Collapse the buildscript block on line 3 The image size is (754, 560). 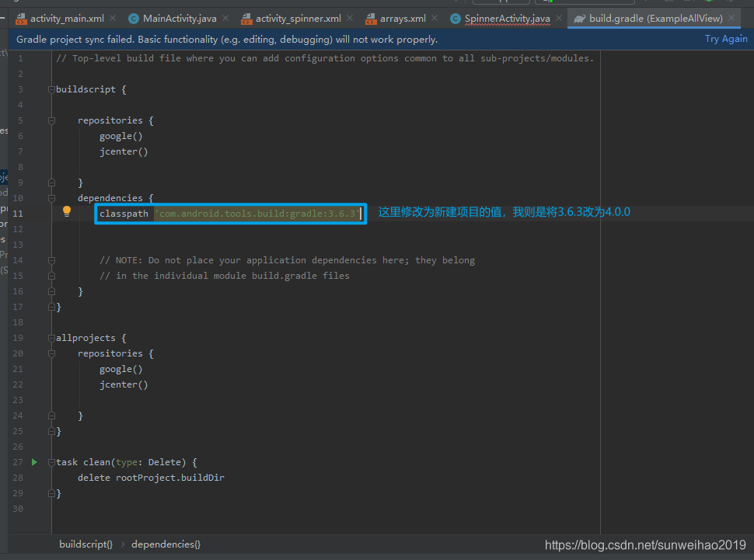[x=51, y=89]
